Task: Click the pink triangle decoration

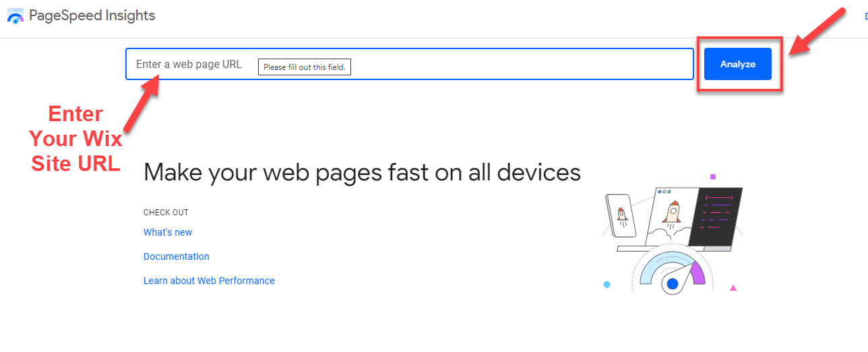Action: (x=733, y=288)
